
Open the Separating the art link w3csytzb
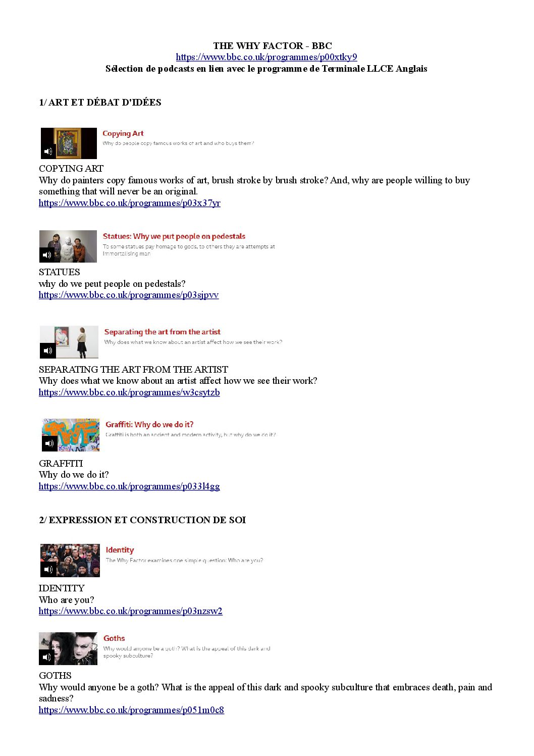coord(129,392)
